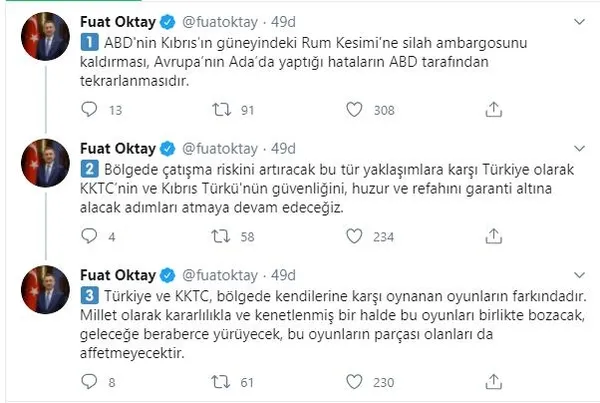
Task: Open the profile picture beside the second tweet
Action: pos(43,166)
